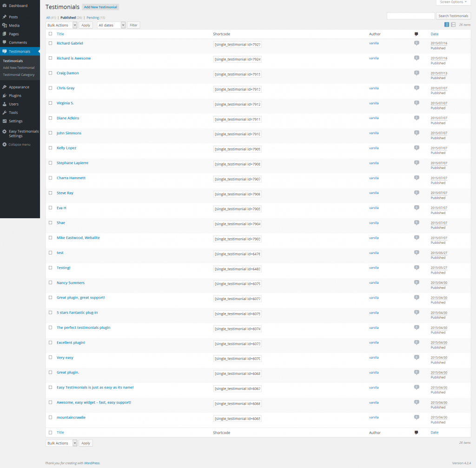Click comment bubble for Richard Gabriel row
Screen dimensions: 476x468
416,43
